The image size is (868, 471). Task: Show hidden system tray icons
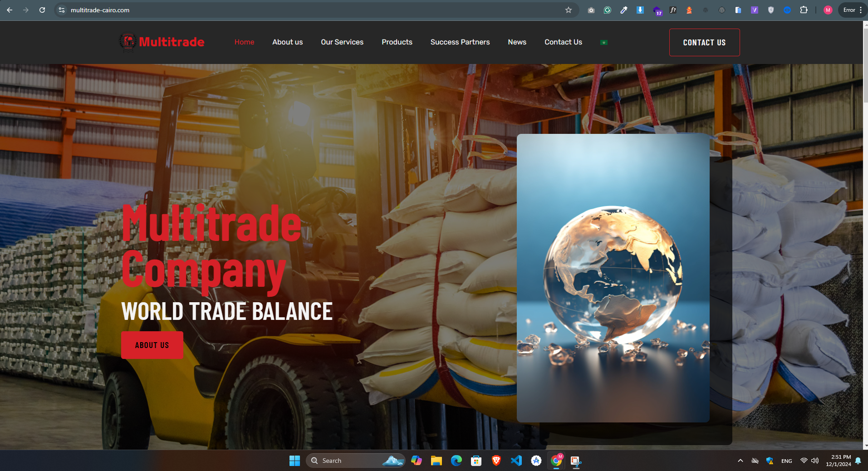[x=740, y=461]
